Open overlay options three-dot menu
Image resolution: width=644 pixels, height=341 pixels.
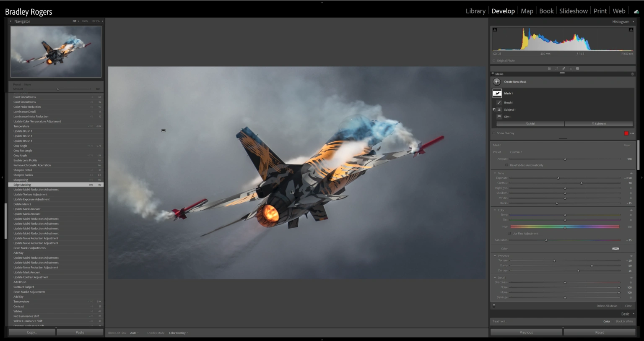pyautogui.click(x=632, y=133)
